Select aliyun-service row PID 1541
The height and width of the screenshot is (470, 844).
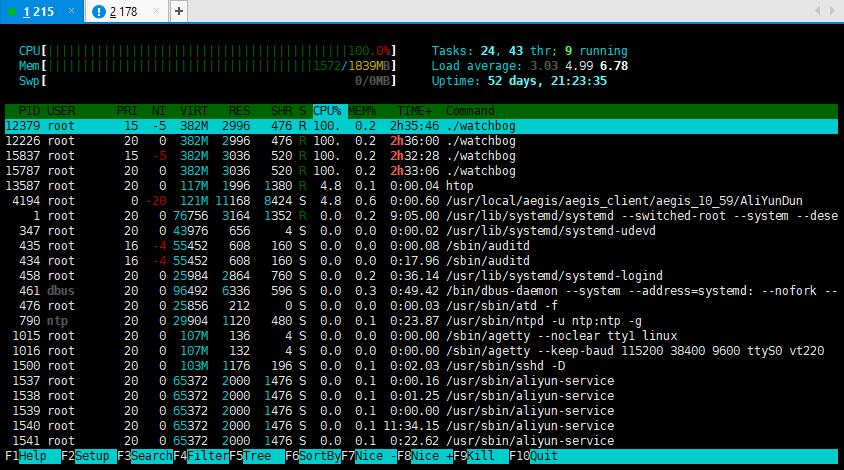[421, 441]
